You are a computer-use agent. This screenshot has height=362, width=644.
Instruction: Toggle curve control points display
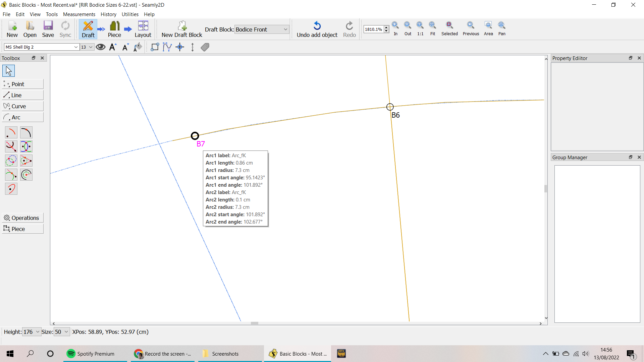pos(167,47)
